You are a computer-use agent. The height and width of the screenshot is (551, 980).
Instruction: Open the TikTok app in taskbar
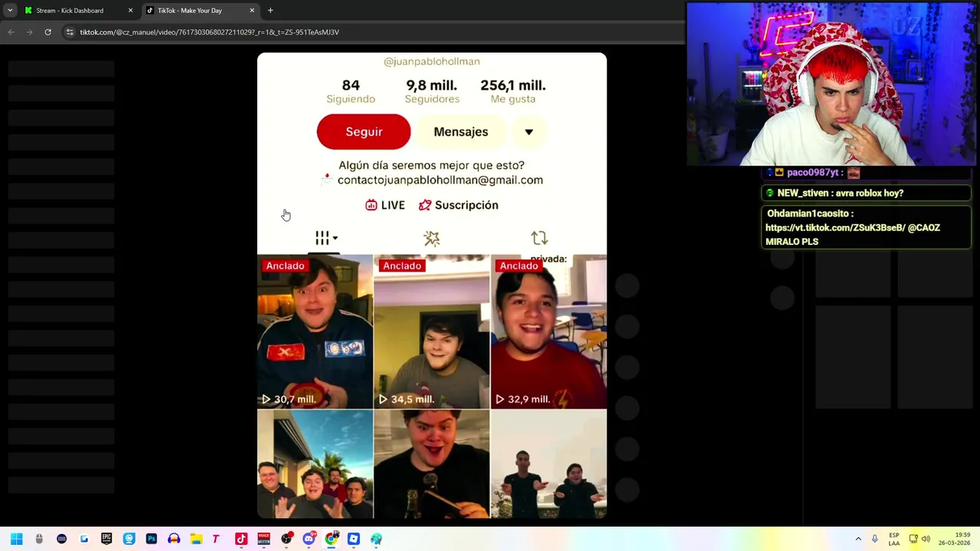coord(241,539)
